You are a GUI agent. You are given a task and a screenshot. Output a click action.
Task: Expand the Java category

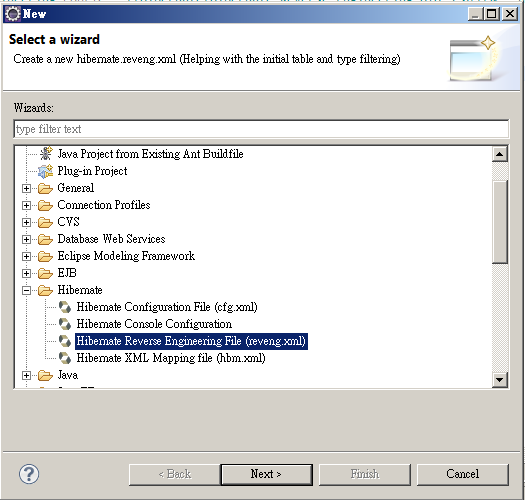(26, 375)
